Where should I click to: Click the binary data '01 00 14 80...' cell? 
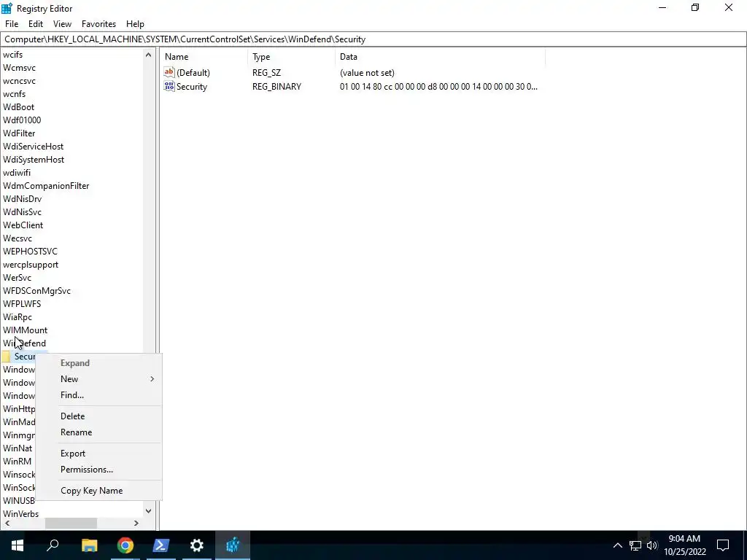click(438, 87)
